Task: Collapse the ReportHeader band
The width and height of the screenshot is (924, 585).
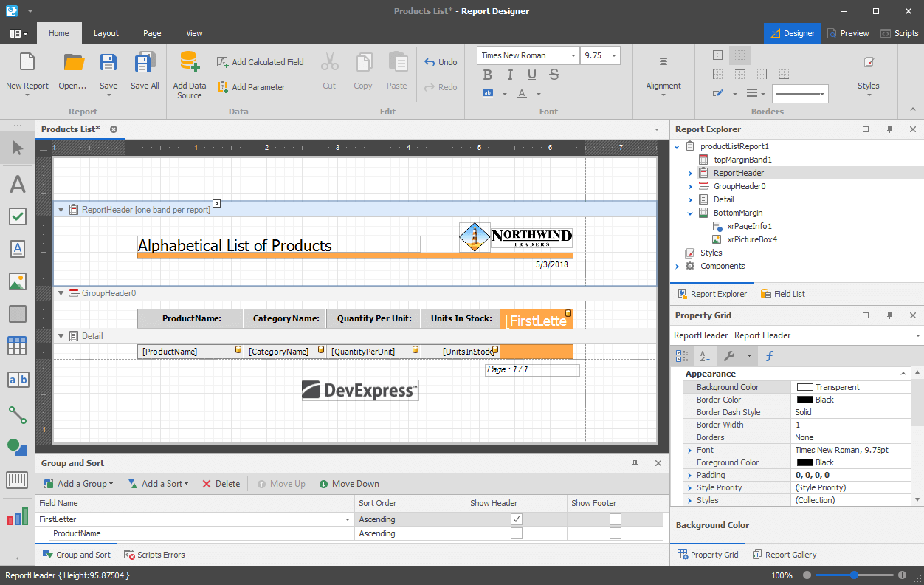Action: [x=61, y=210]
